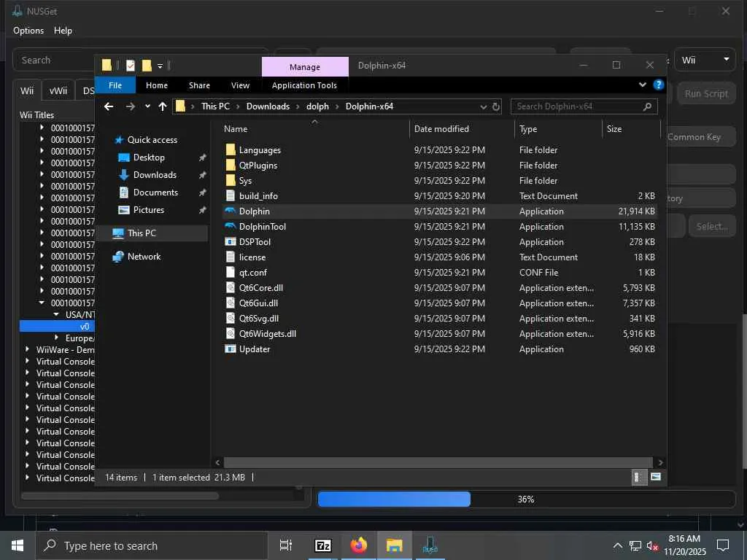Open the Customize Quick Access Toolbar dropdown
Image resolution: width=747 pixels, height=560 pixels.
coord(160,66)
